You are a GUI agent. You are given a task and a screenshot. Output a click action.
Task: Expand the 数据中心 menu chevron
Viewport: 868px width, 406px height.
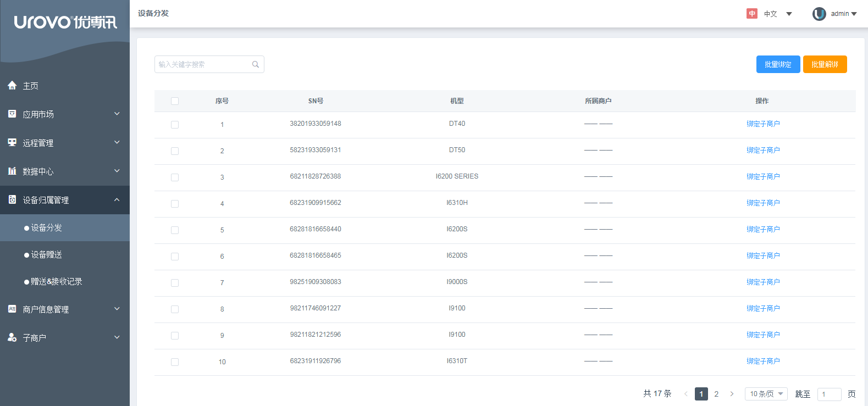(x=117, y=171)
